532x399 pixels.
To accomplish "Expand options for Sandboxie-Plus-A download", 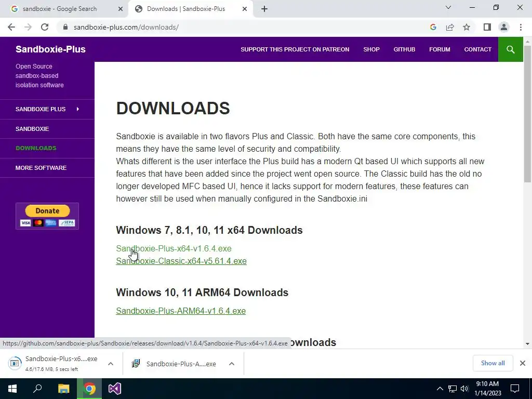I will [232, 364].
